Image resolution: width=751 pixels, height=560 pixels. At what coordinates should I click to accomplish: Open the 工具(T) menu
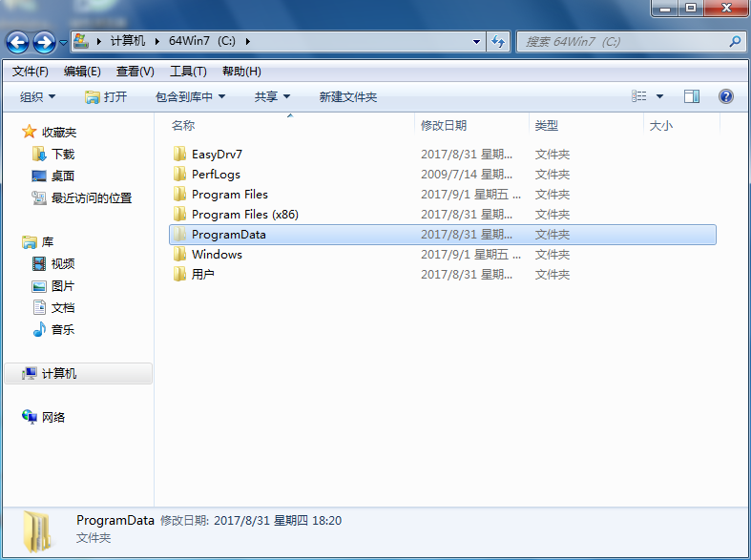(188, 72)
